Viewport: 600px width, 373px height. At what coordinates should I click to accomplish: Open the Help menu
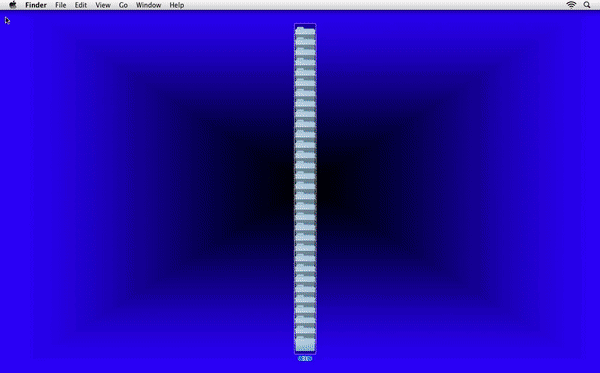pyautogui.click(x=177, y=5)
